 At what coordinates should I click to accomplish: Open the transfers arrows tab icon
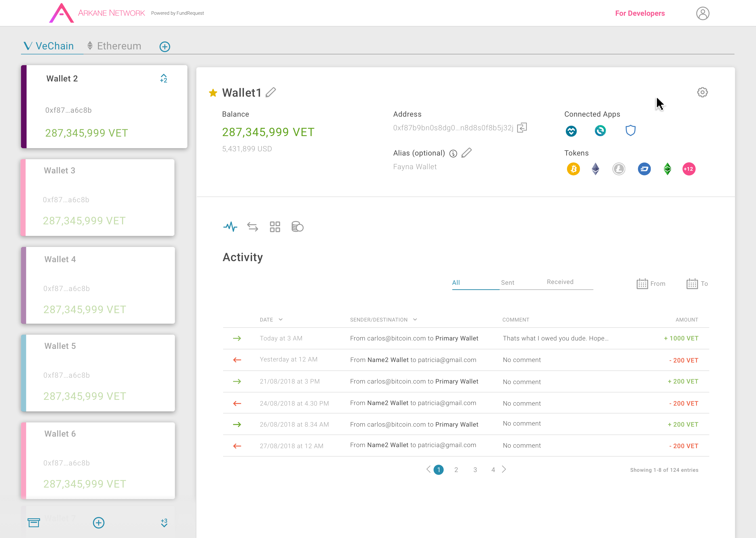tap(253, 227)
